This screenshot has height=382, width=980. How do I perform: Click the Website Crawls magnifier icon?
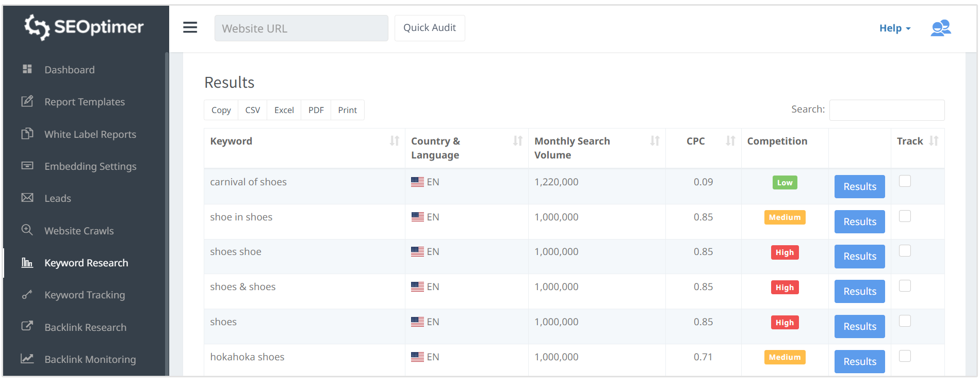[27, 230]
